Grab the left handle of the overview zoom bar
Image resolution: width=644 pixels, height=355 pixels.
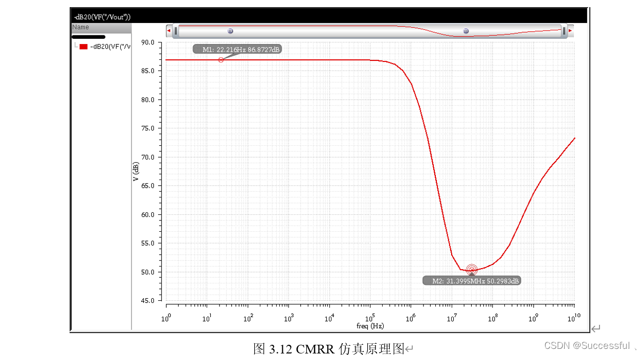[x=175, y=31]
